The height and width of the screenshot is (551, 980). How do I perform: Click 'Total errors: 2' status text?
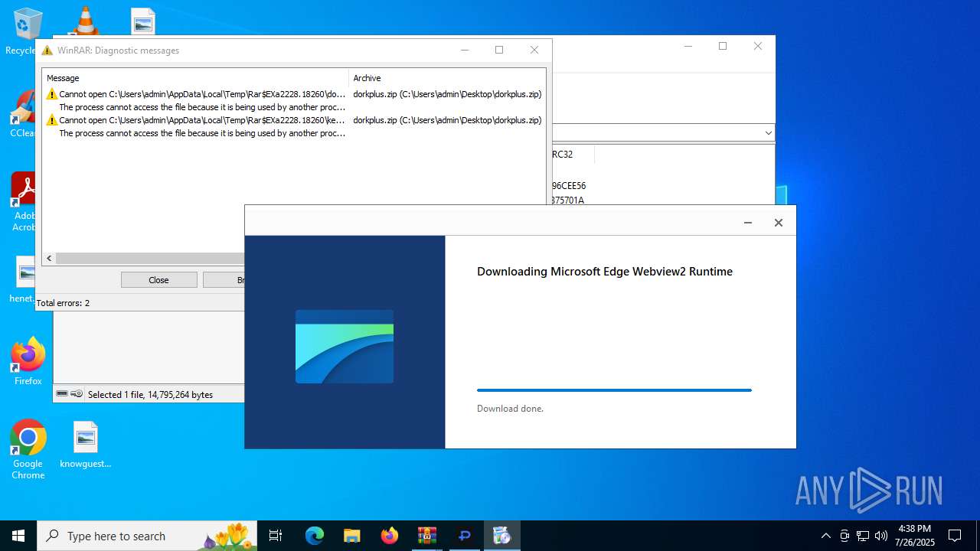[x=63, y=303]
